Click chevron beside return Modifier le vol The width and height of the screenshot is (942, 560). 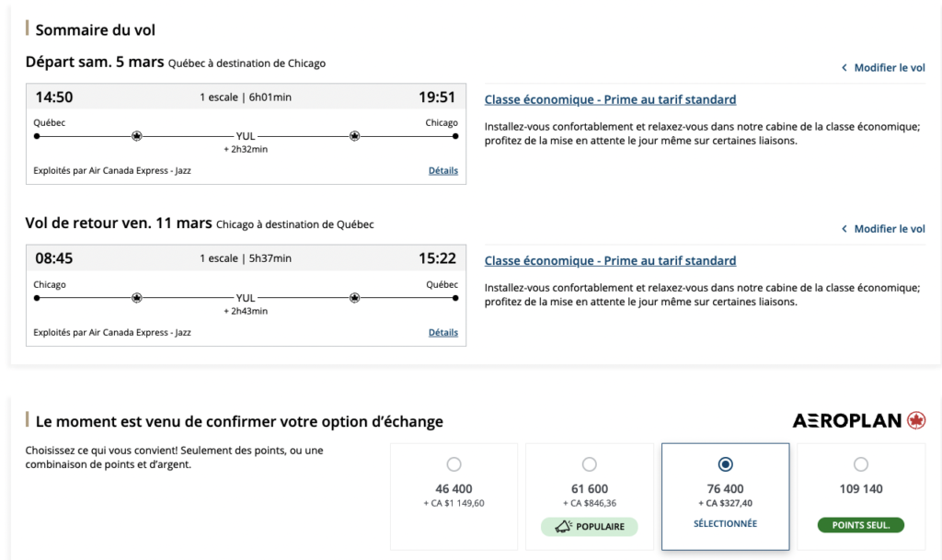(x=844, y=229)
